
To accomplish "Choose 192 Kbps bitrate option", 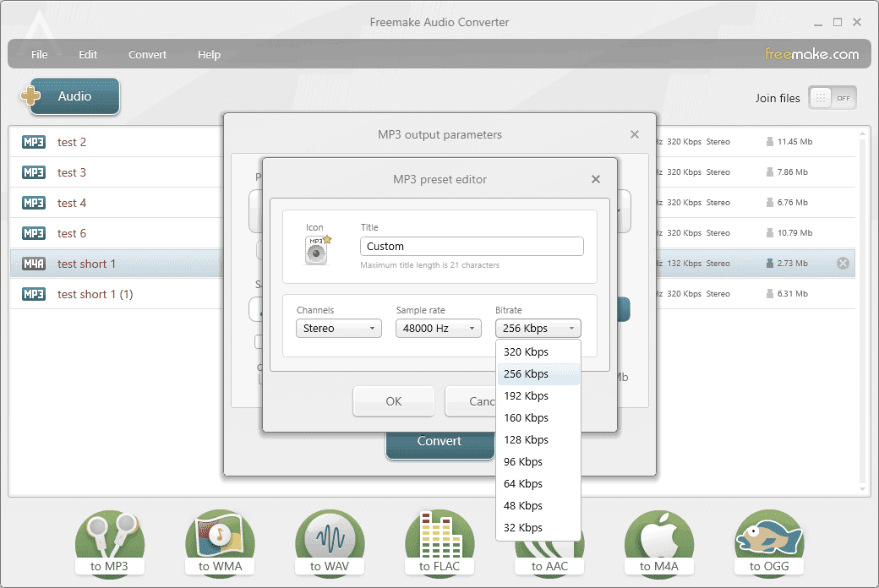I will [538, 395].
